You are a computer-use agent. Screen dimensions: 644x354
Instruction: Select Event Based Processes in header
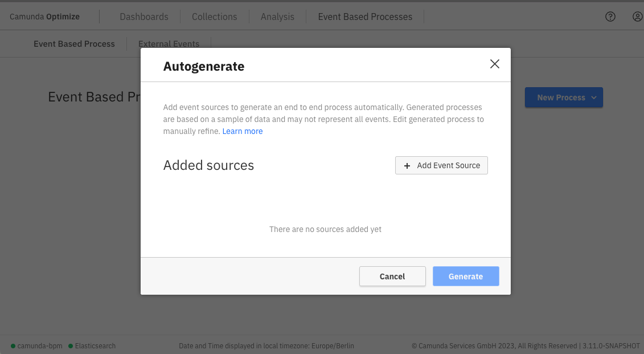[x=365, y=17]
